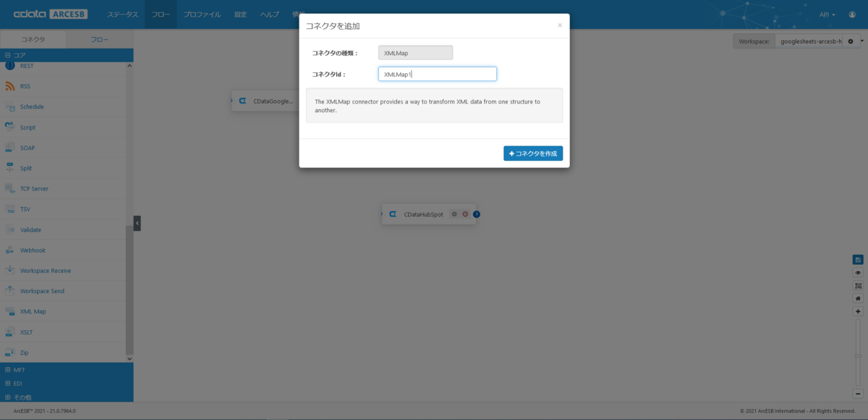Click the コネクタの種類 XMLMap field
Image resolution: width=868 pixels, height=420 pixels.
point(415,53)
